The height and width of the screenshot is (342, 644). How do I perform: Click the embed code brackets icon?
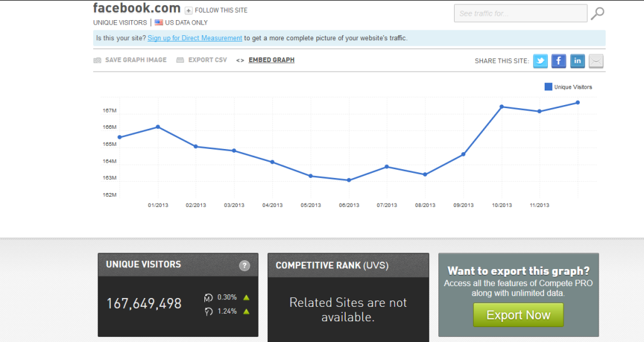click(240, 60)
